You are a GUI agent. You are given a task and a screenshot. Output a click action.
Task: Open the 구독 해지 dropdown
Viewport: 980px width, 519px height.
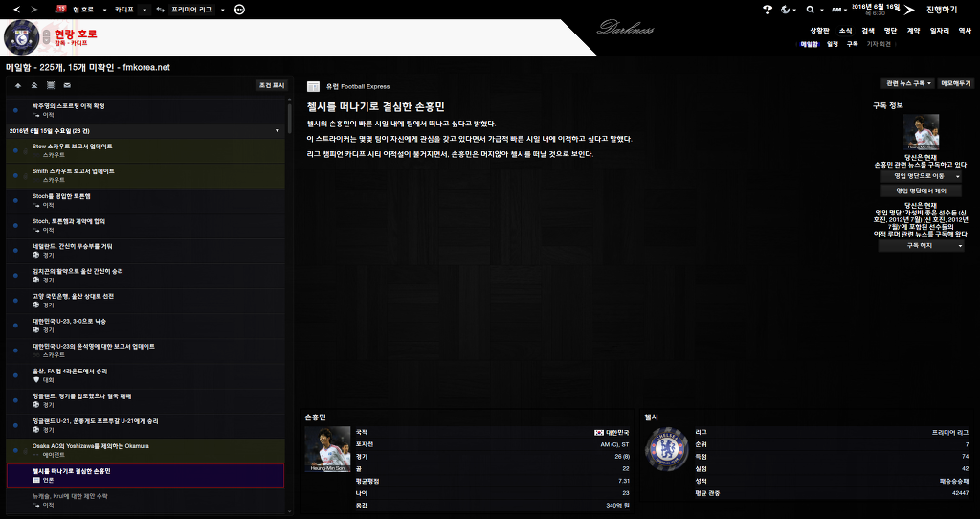pyautogui.click(x=921, y=246)
